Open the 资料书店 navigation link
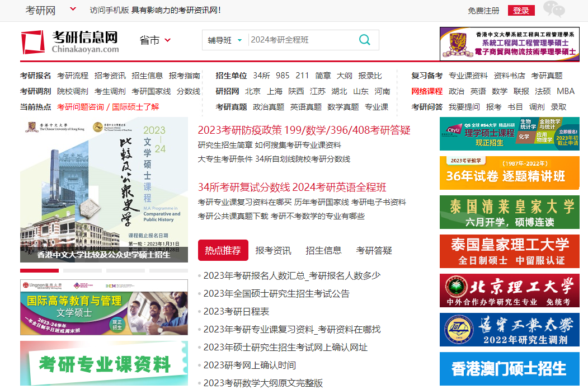This screenshot has height=389, width=588. (x=510, y=76)
